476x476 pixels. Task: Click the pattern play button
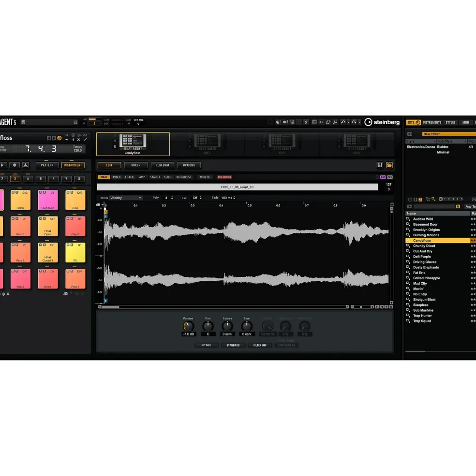click(x=2, y=165)
